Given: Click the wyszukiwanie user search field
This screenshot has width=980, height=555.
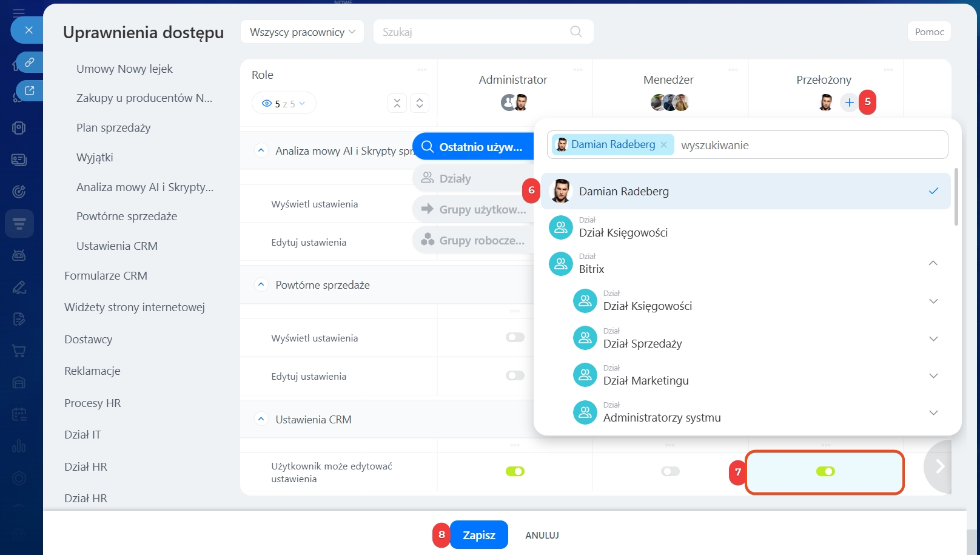Looking at the screenshot, I should pos(807,145).
